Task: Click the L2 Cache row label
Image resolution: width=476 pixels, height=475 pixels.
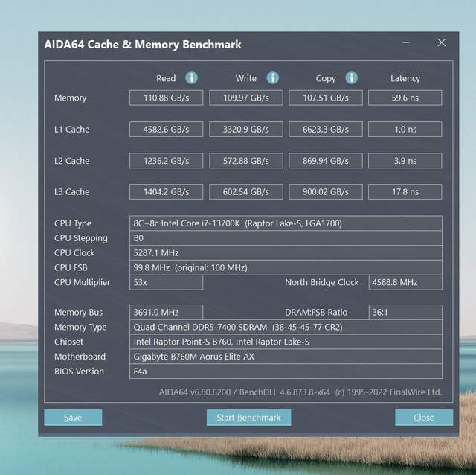Action: pyautogui.click(x=71, y=161)
